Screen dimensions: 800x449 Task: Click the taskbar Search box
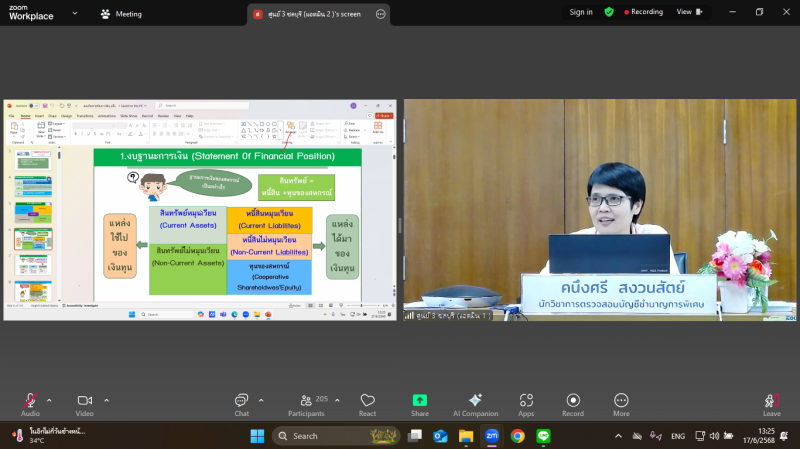(x=336, y=436)
